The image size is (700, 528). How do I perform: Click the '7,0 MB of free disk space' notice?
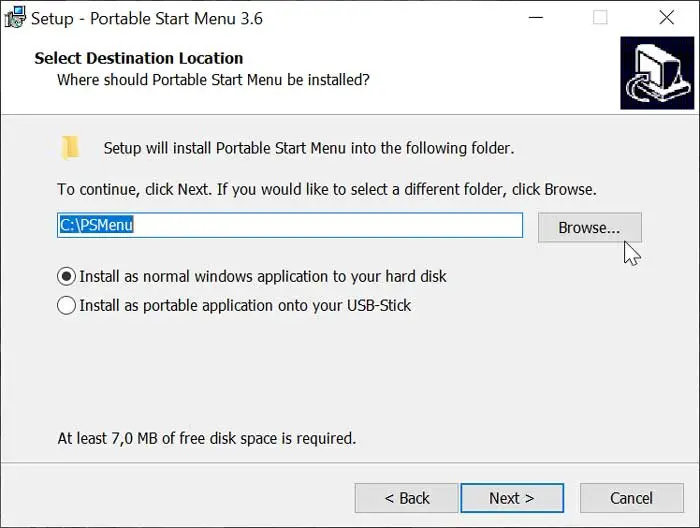207,438
